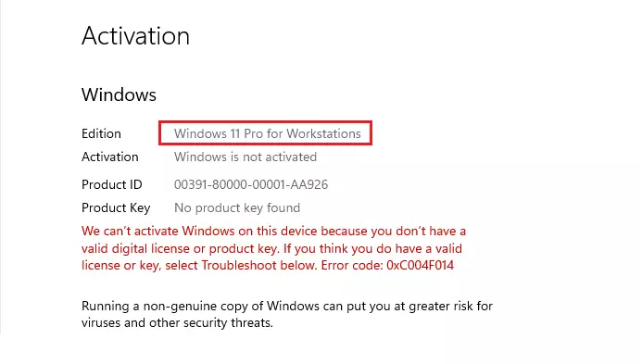The height and width of the screenshot is (364, 642).
Task: Select the product ID number 00391-80000-00001-AA926
Action: (x=251, y=184)
